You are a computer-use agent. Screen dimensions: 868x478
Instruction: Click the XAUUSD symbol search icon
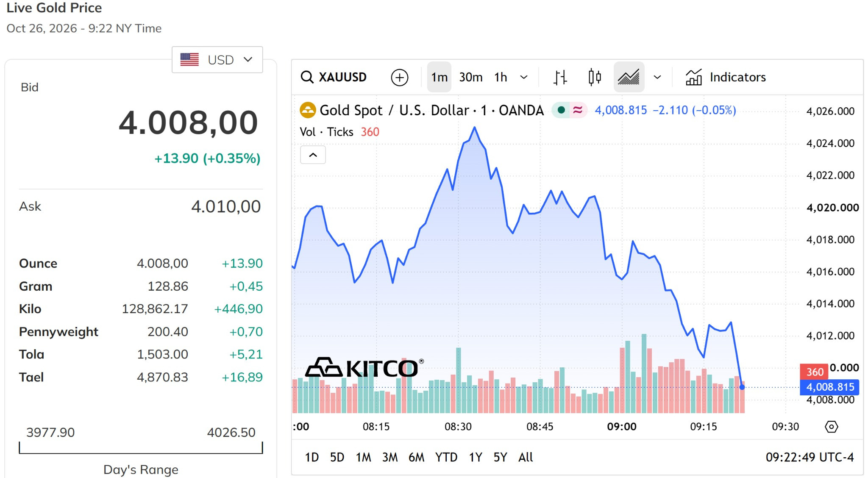tap(307, 77)
